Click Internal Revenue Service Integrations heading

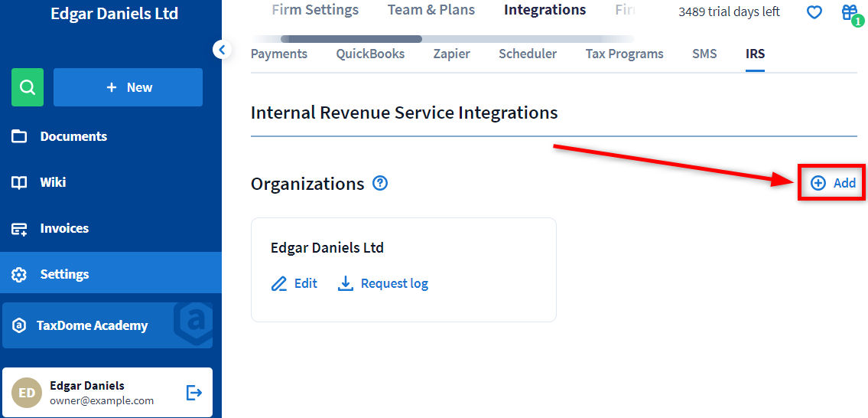[x=404, y=113]
